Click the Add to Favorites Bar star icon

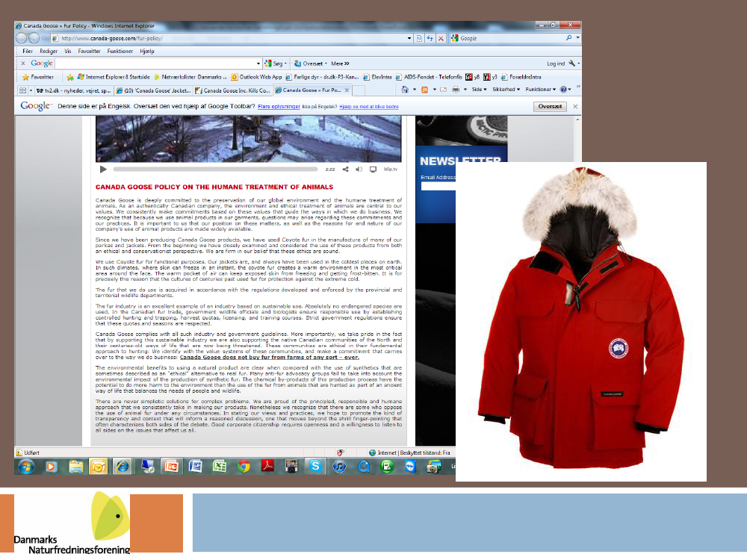click(x=70, y=77)
